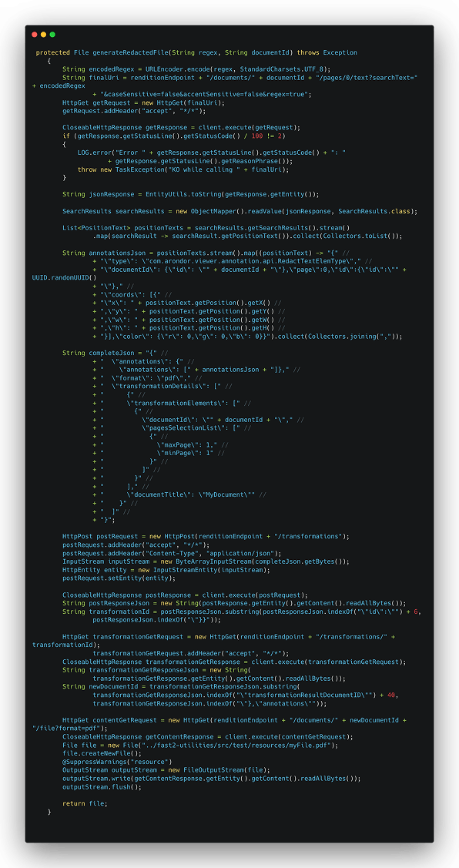459x868 pixels.
Task: Click the ObjectMapper readValue line
Action: pos(240,212)
